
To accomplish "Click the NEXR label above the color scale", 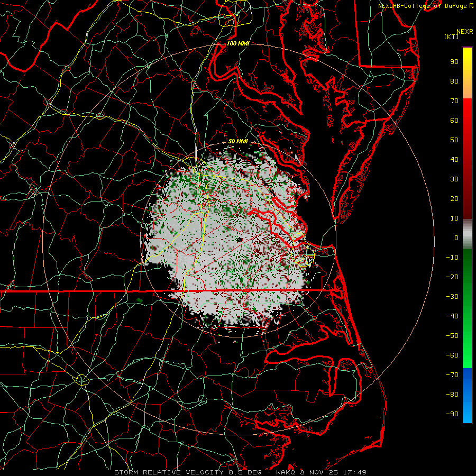I will (x=465, y=32).
